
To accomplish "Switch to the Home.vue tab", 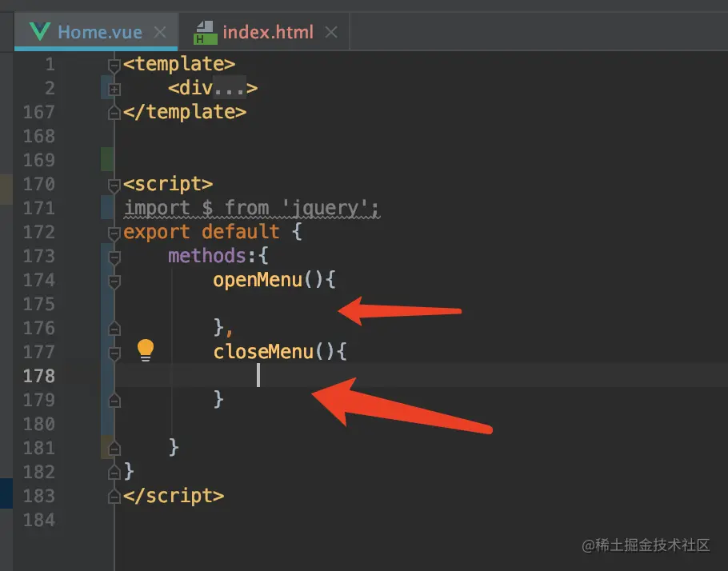I will (96, 32).
